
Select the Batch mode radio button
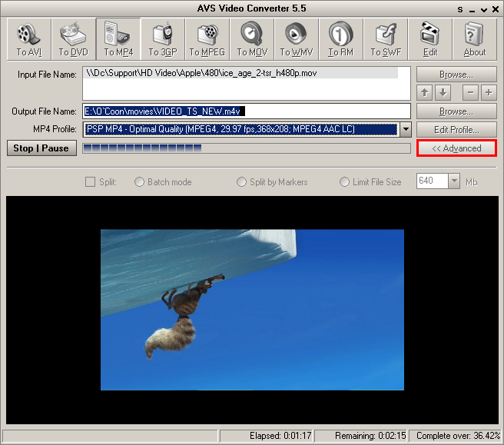coord(139,181)
